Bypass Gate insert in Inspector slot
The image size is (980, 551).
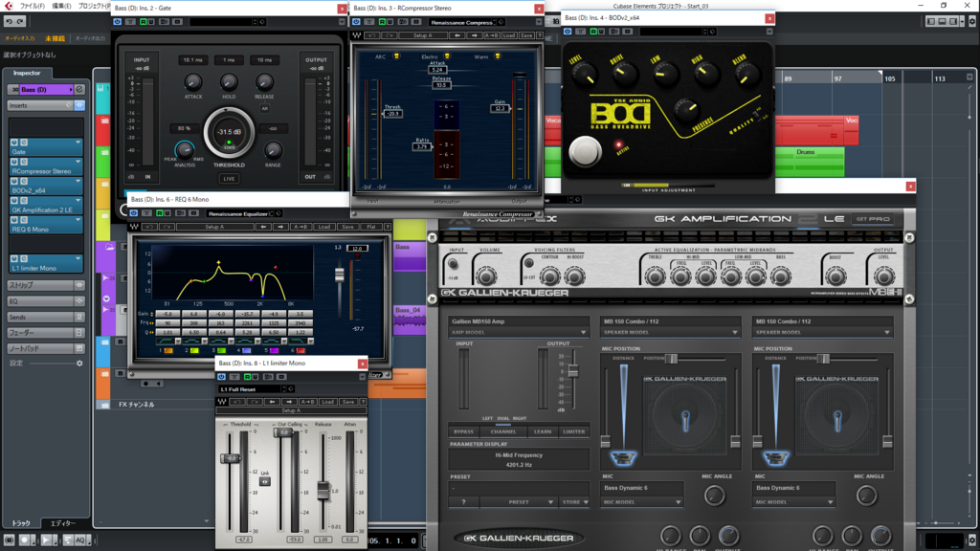[x=14, y=143]
